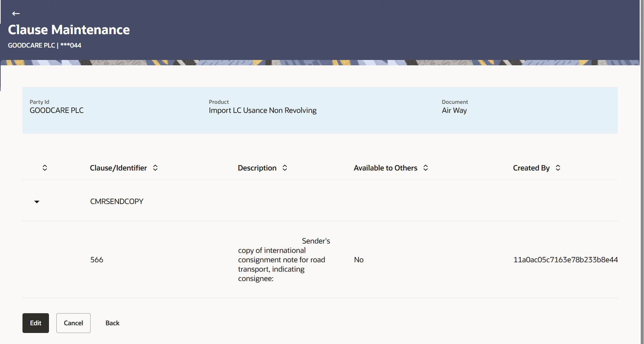Sort by the Available to Others column
This screenshot has height=344, width=644.
425,167
